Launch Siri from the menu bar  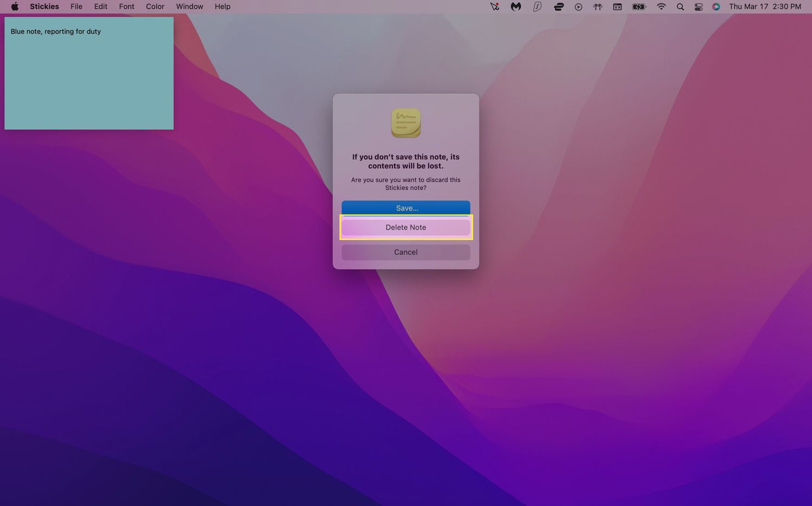pos(716,6)
